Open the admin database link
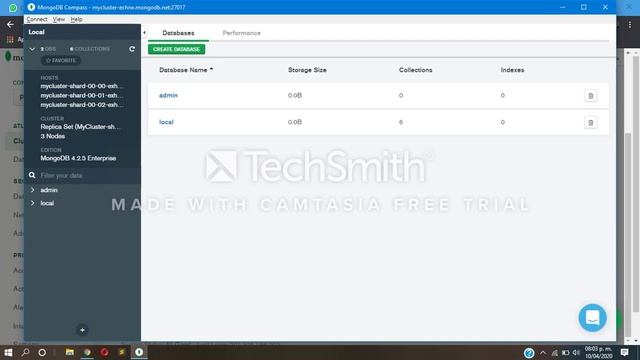 pyautogui.click(x=168, y=95)
